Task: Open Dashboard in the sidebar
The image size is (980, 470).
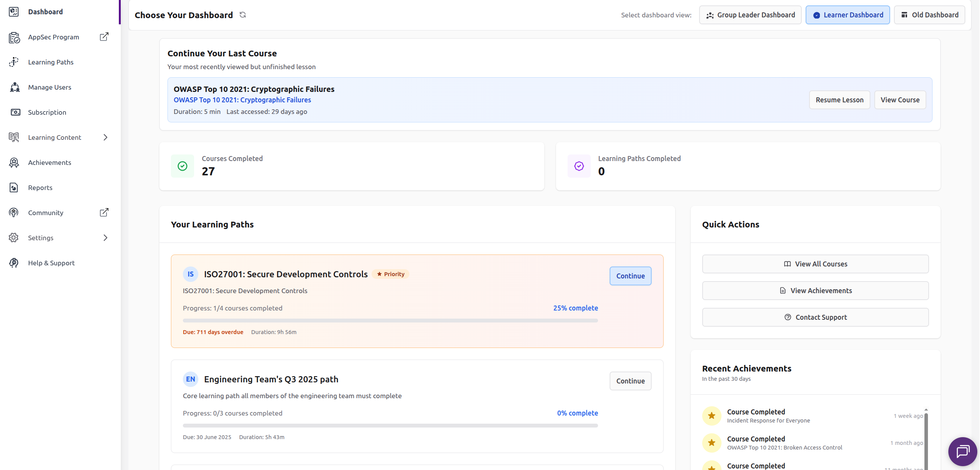Action: pyautogui.click(x=45, y=12)
